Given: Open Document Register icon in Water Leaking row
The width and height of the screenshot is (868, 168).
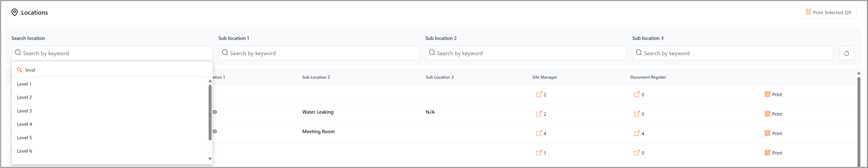Looking at the screenshot, I should [637, 114].
